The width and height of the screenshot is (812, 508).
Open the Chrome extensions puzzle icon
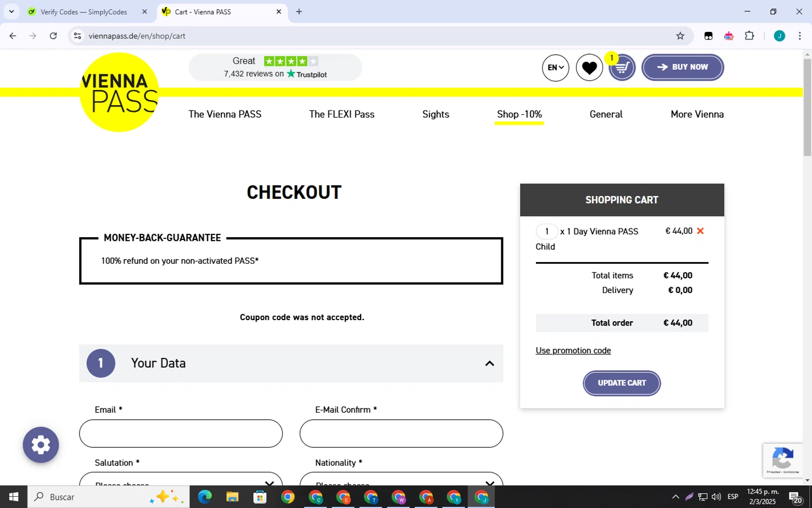point(749,36)
